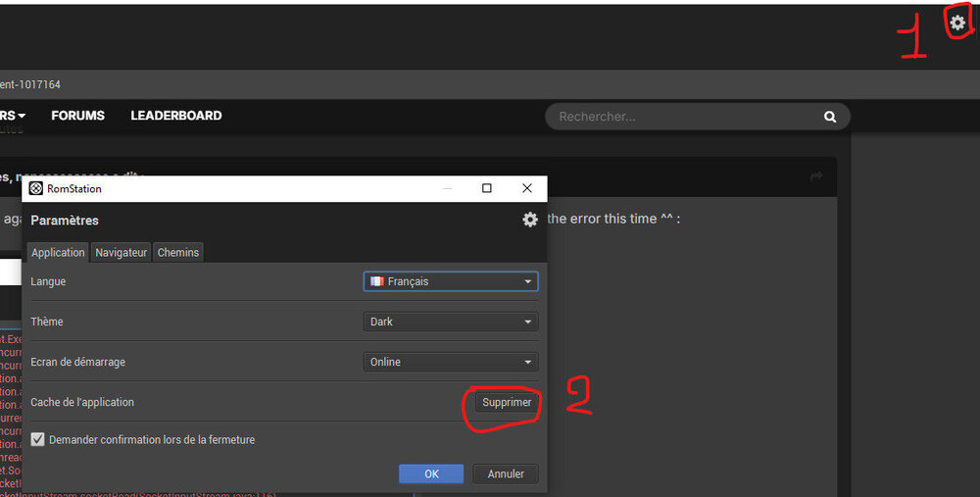Confirm settings with the OK button

[431, 473]
